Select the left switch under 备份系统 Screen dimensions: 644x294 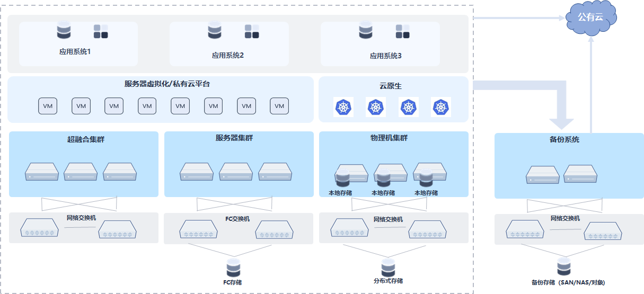(525, 228)
